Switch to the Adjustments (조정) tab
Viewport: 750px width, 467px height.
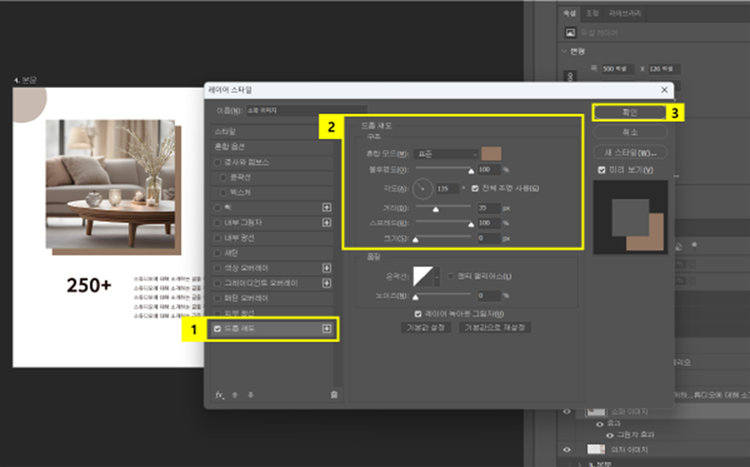tap(592, 13)
